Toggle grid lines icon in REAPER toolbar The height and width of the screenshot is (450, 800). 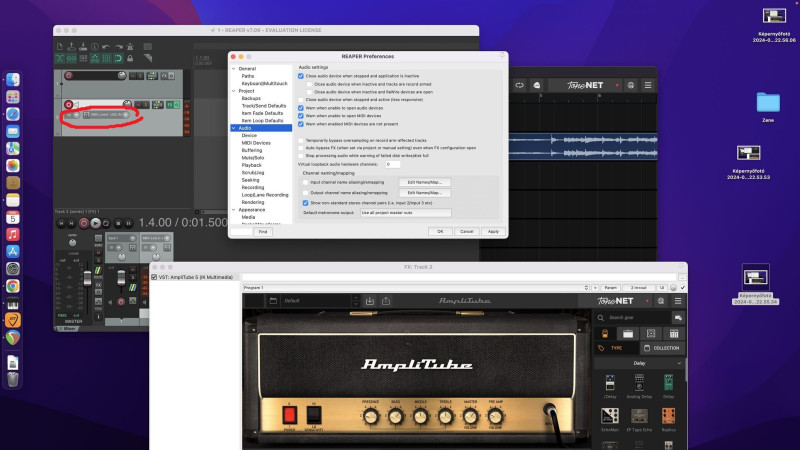click(107, 59)
